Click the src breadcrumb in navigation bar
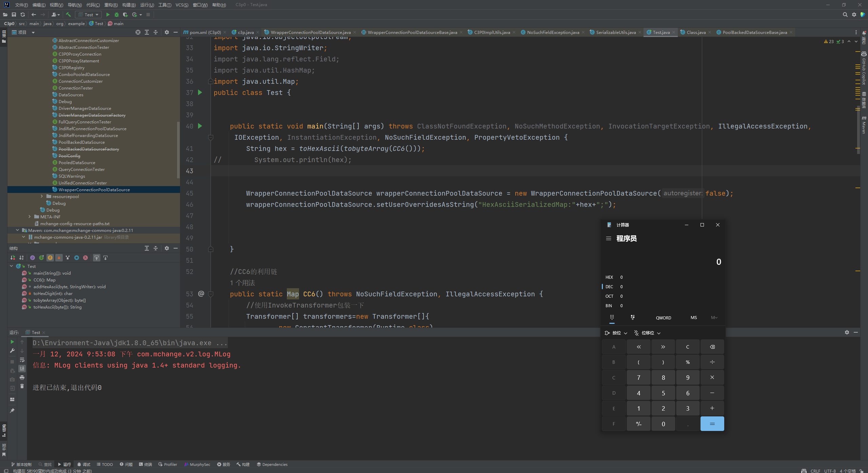 tap(22, 23)
